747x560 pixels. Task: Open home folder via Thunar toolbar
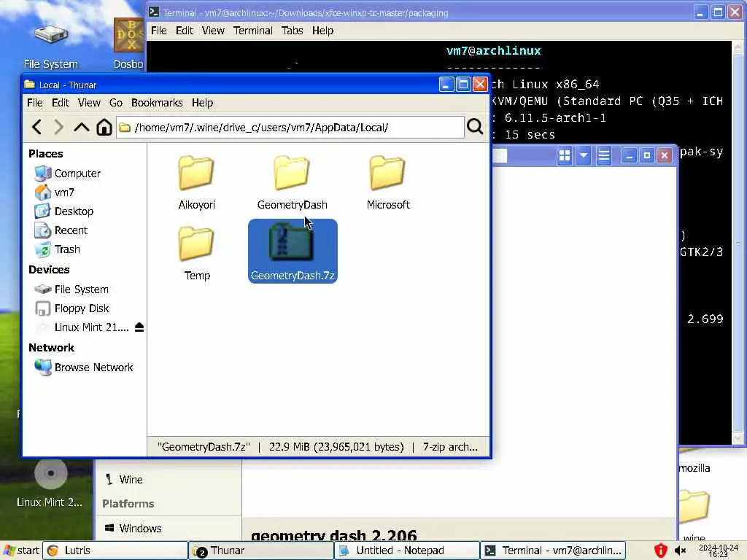(x=104, y=127)
